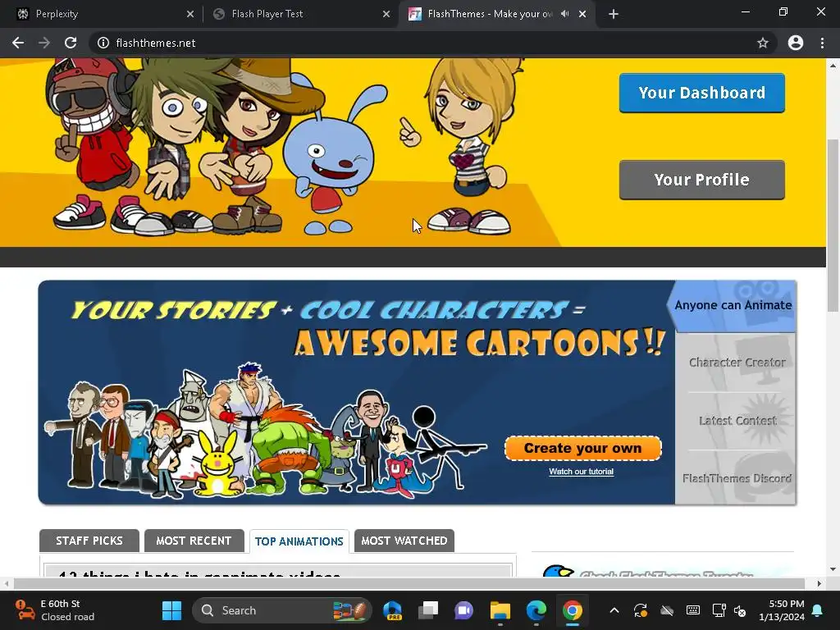Close the Flash Player Test tab
This screenshot has width=840, height=630.
click(386, 14)
